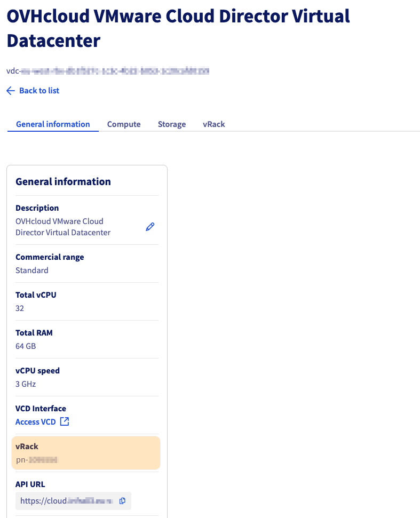The image size is (420, 518).
Task: Copy the API URL with the copy icon
Action: coord(122,501)
